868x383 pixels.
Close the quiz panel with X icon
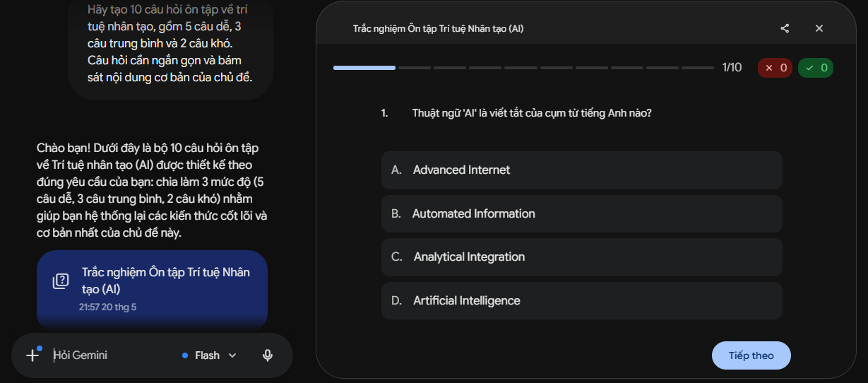pos(819,28)
